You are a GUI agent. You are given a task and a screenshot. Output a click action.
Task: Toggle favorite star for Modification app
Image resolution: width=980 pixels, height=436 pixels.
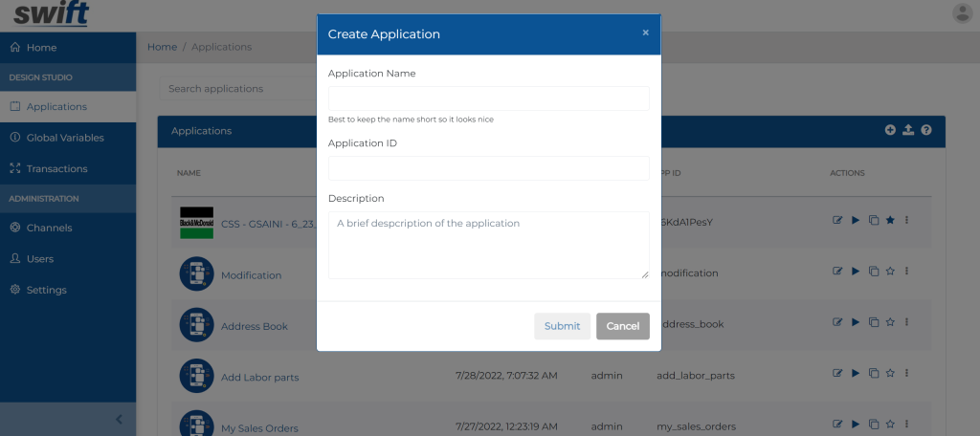[891, 272]
